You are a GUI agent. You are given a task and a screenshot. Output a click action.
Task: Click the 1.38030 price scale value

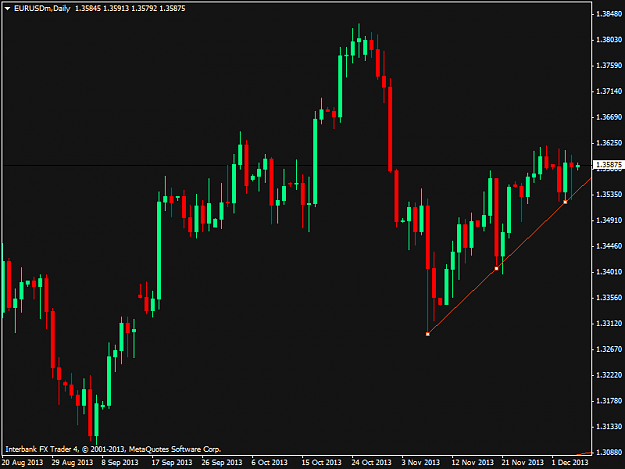609,39
